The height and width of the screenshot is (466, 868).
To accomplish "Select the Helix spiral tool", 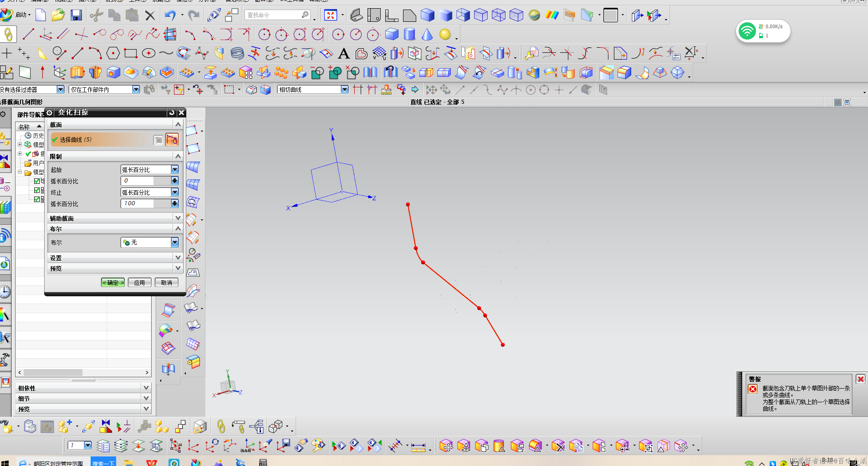I will tap(237, 53).
